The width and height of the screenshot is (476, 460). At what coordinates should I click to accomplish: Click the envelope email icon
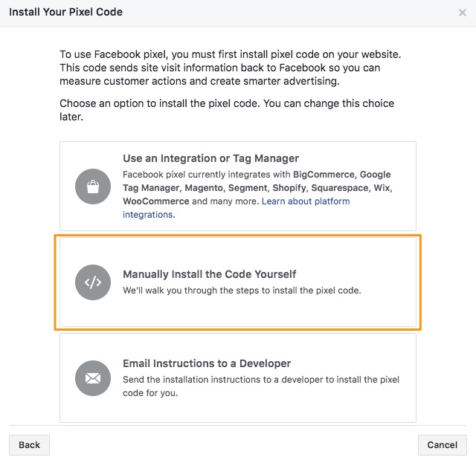tap(93, 378)
